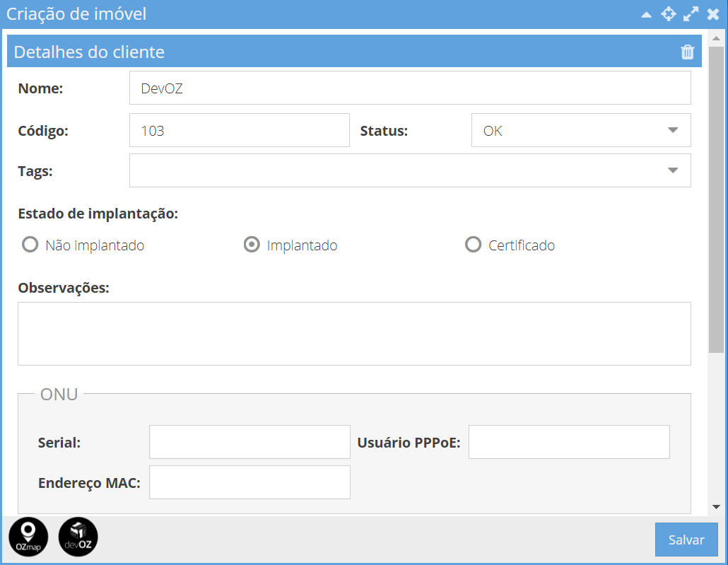Open the Tags dropdown

pyautogui.click(x=410, y=170)
